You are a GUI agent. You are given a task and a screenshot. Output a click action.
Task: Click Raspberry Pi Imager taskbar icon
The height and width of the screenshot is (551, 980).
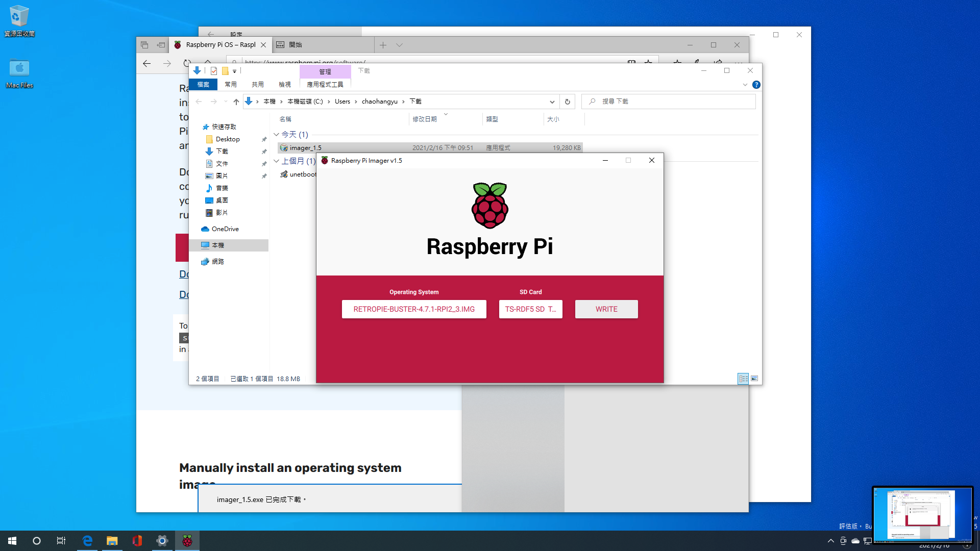point(187,541)
